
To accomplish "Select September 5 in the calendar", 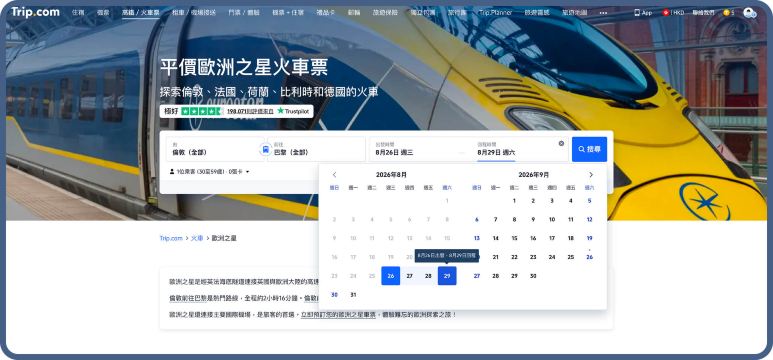I will [589, 201].
